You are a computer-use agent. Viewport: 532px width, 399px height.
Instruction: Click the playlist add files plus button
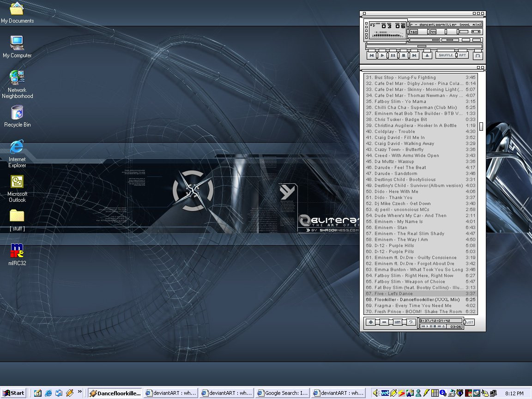click(370, 322)
